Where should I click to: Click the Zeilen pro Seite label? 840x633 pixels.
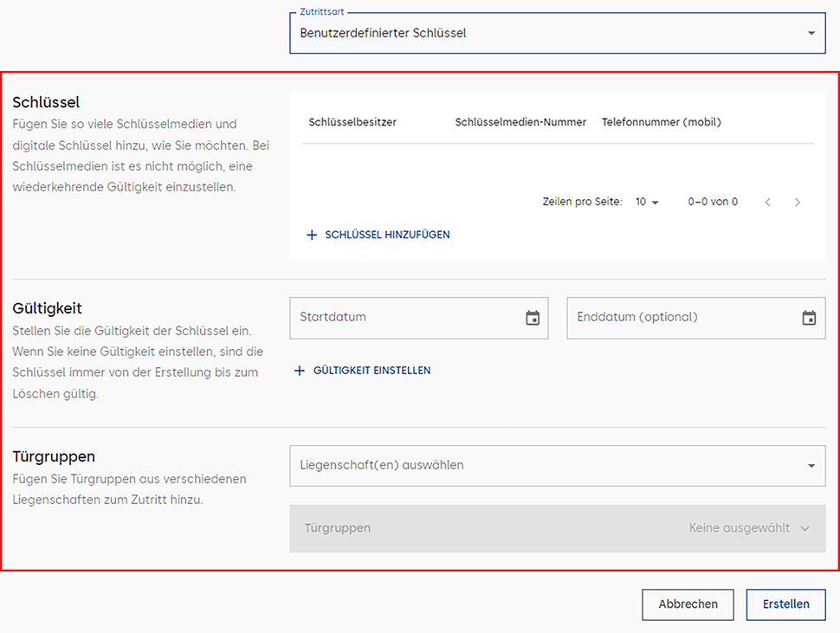582,202
